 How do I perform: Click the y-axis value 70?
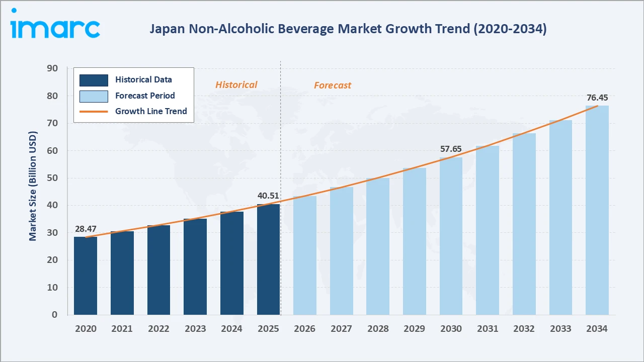[x=52, y=123]
